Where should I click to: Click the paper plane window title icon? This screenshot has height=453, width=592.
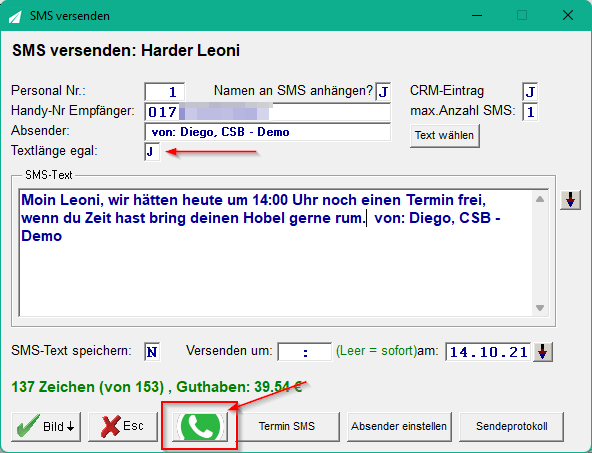click(15, 17)
